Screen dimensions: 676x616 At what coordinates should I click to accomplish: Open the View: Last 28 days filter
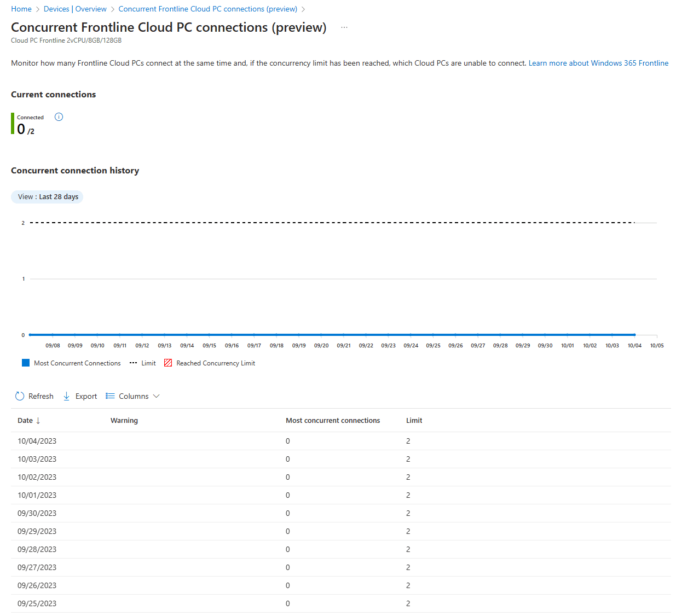pos(47,197)
